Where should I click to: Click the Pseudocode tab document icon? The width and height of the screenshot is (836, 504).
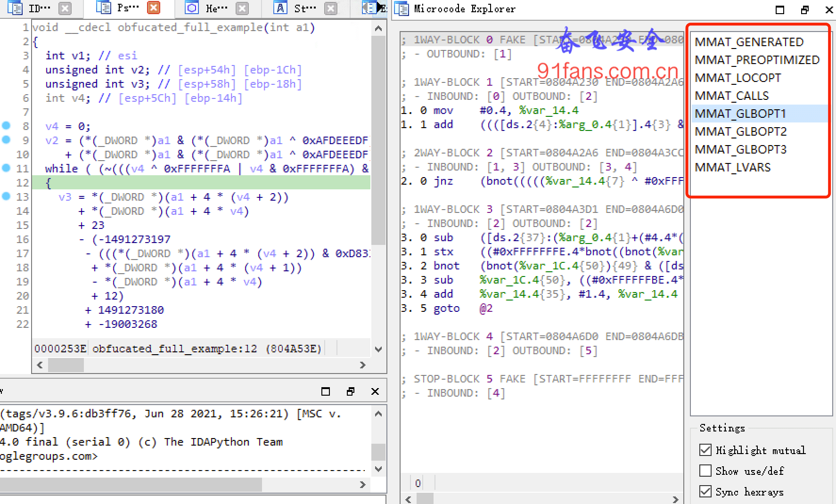tap(103, 8)
